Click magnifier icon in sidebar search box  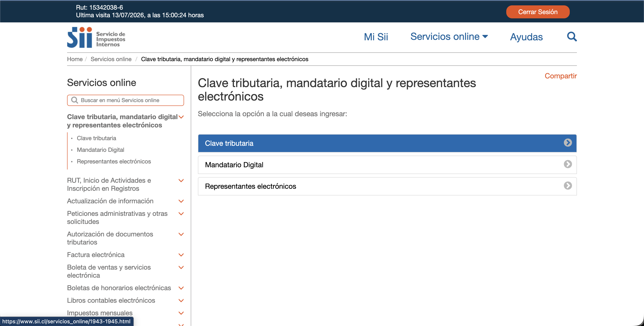(74, 100)
